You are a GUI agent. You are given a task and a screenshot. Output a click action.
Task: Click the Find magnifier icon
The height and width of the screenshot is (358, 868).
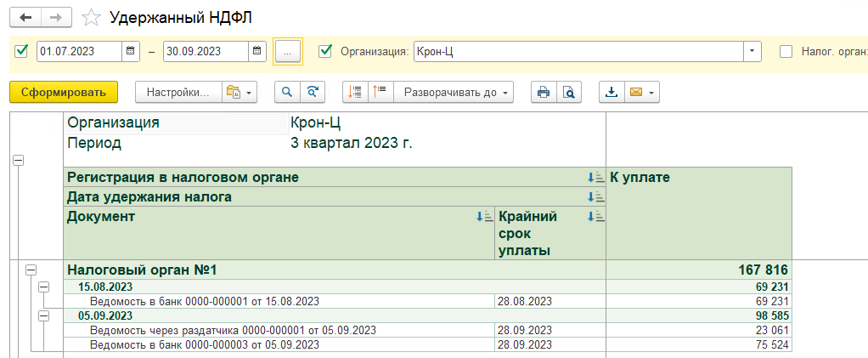[287, 93]
